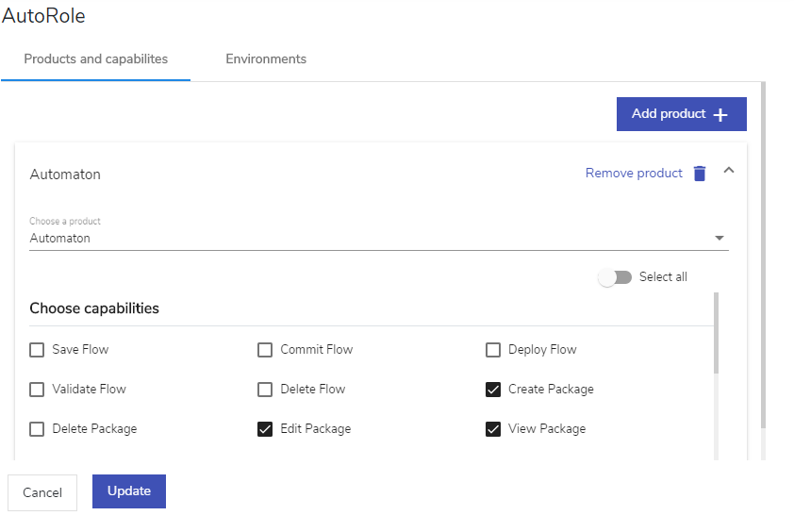Click the trash icon beside Remove product

click(700, 174)
